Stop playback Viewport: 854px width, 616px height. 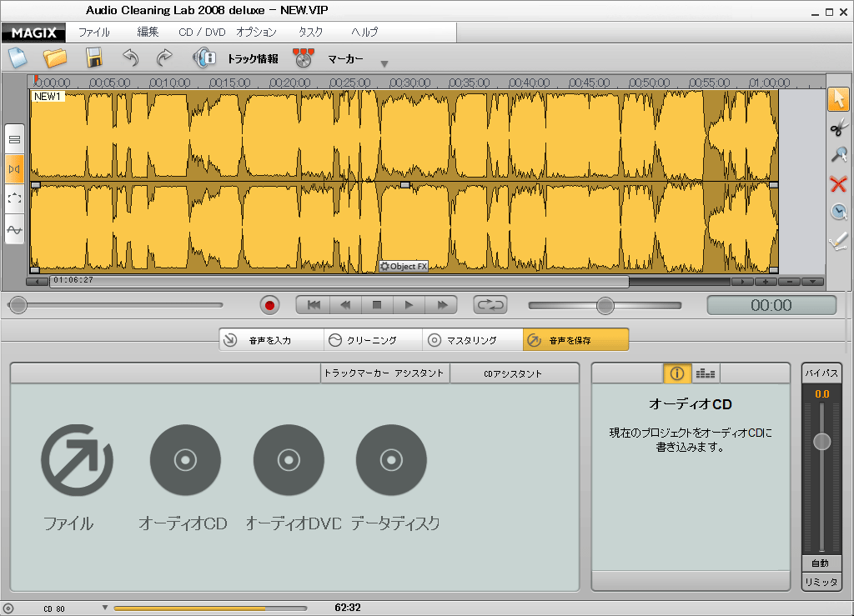tap(377, 305)
